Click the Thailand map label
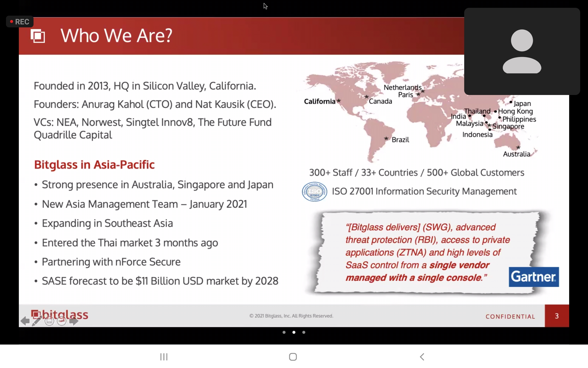 click(x=478, y=111)
